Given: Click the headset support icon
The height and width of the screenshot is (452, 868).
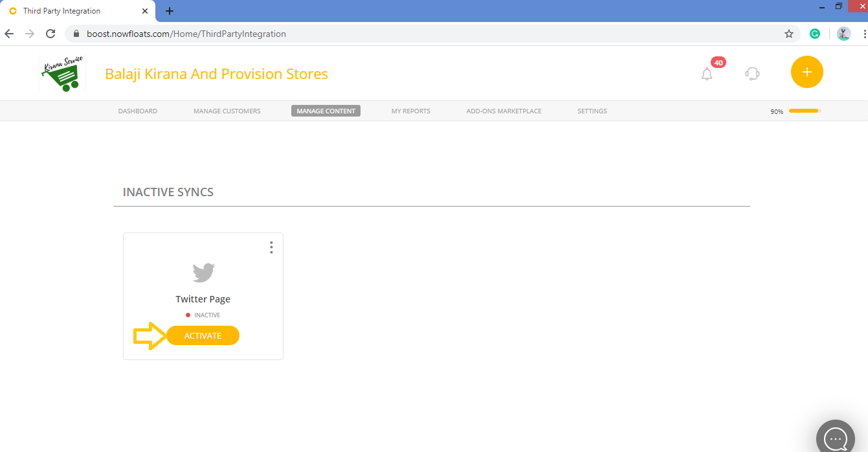Looking at the screenshot, I should [x=752, y=74].
